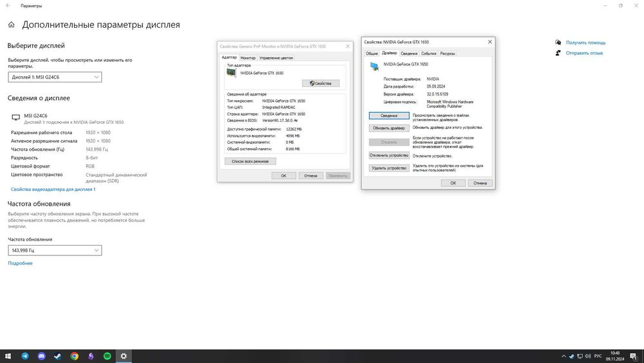The image size is (644, 363).
Task: Switch to the Драйвер tab
Action: (x=390, y=53)
